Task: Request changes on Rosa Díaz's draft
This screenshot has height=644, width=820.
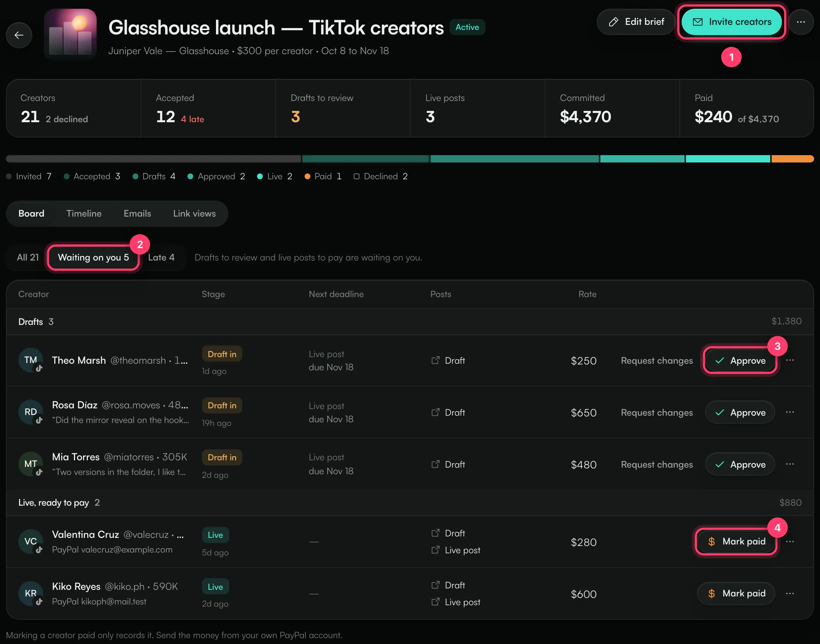Action: (657, 412)
